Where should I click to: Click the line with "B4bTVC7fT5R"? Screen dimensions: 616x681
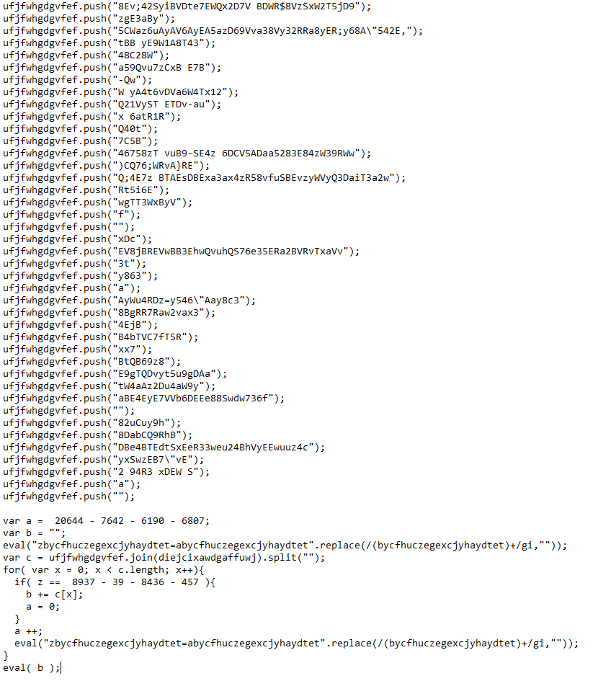click(x=100, y=337)
